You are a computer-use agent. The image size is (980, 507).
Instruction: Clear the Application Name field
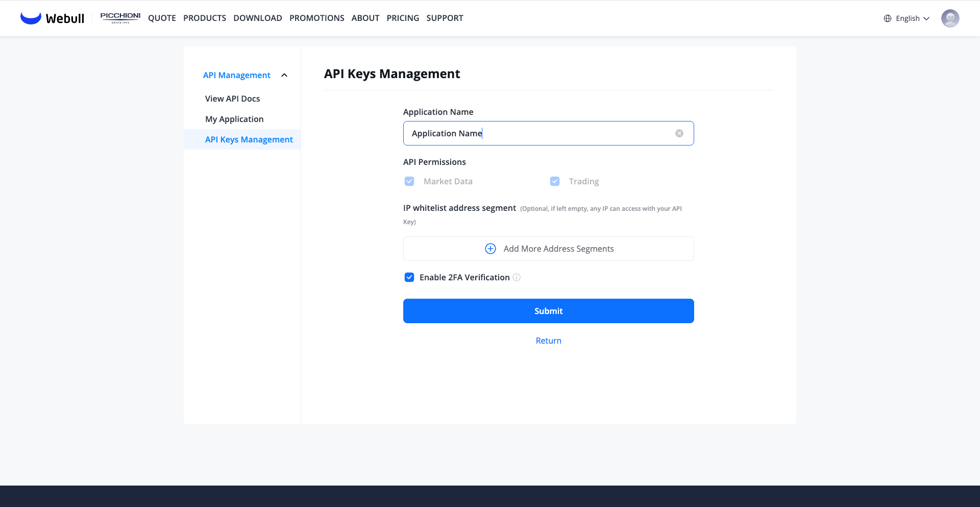679,133
